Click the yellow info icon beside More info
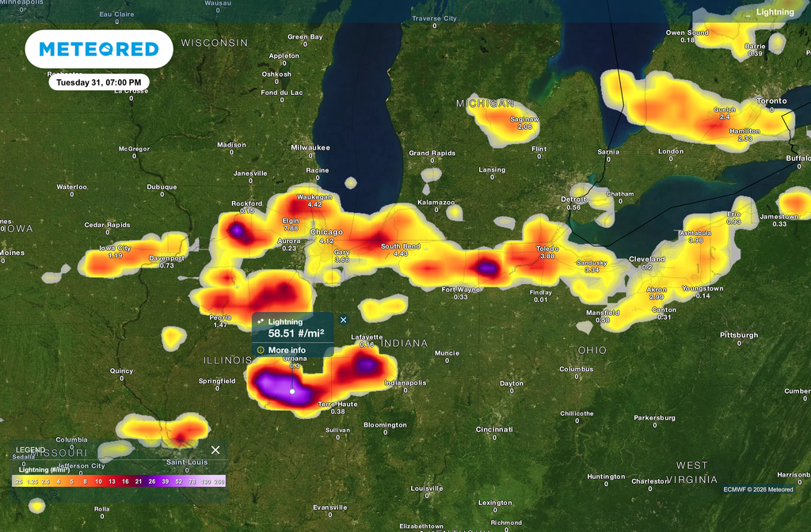This screenshot has height=532, width=811. (259, 349)
